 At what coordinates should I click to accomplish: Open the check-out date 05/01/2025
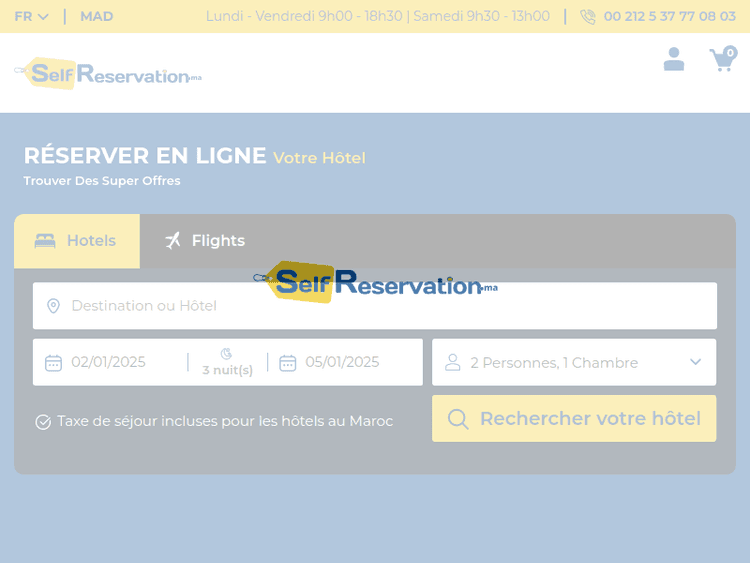342,362
